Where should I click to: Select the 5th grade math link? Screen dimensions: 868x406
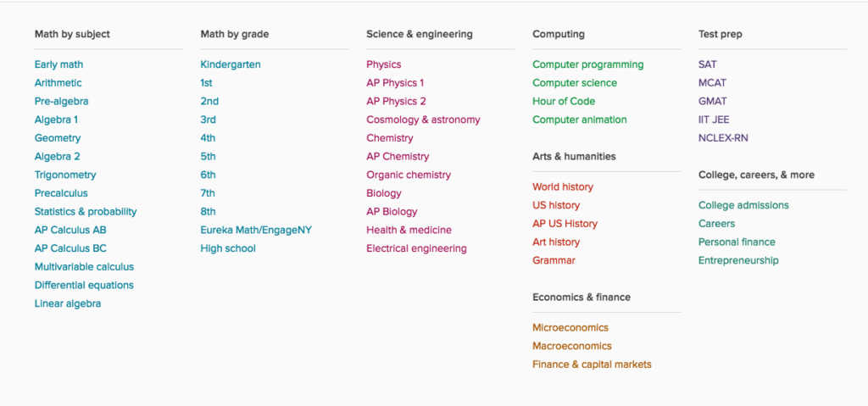(x=209, y=157)
